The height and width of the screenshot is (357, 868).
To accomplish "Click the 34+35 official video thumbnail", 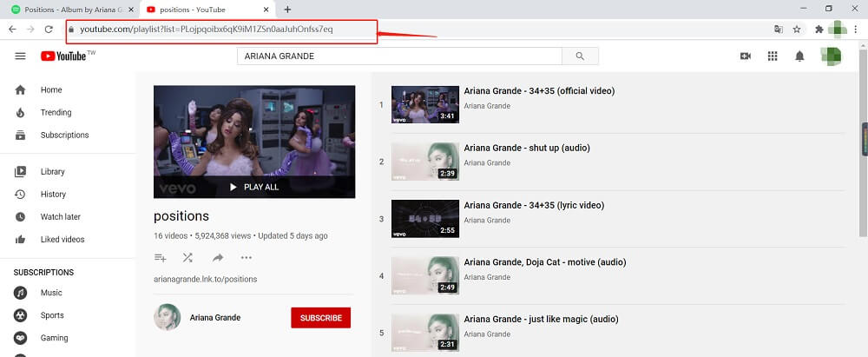I will coord(425,105).
